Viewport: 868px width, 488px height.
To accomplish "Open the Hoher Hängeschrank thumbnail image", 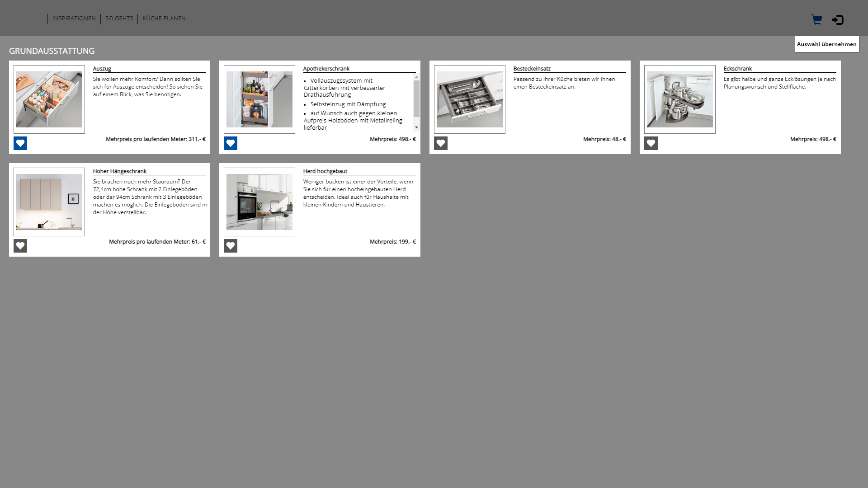I will click(x=49, y=202).
